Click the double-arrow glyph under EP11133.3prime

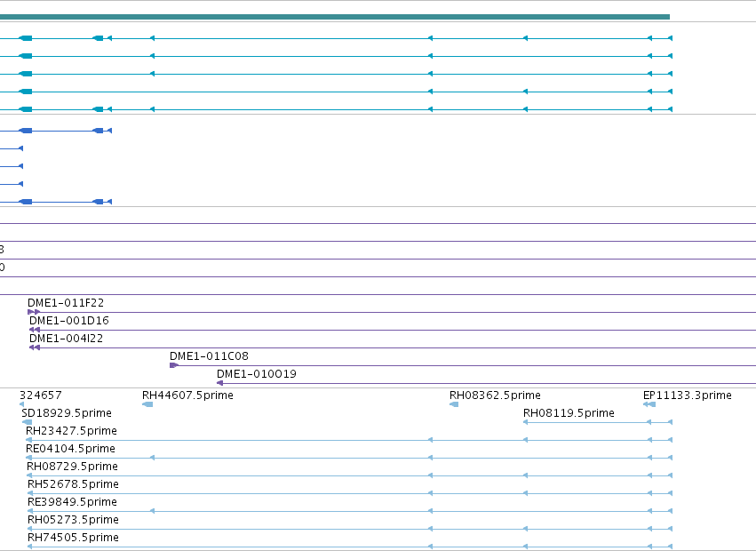[x=649, y=404]
